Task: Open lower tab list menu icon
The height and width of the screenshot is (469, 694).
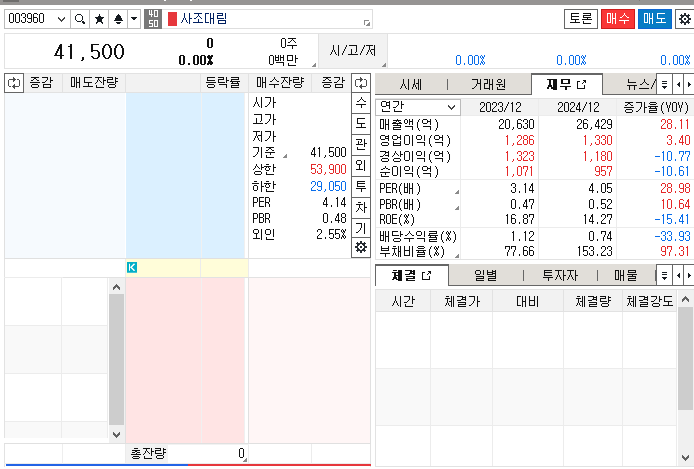Action: click(664, 276)
